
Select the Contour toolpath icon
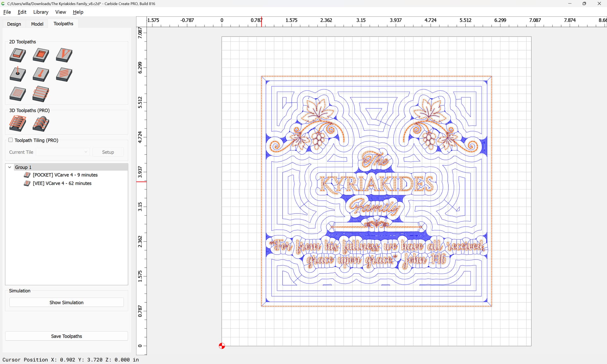point(18,55)
